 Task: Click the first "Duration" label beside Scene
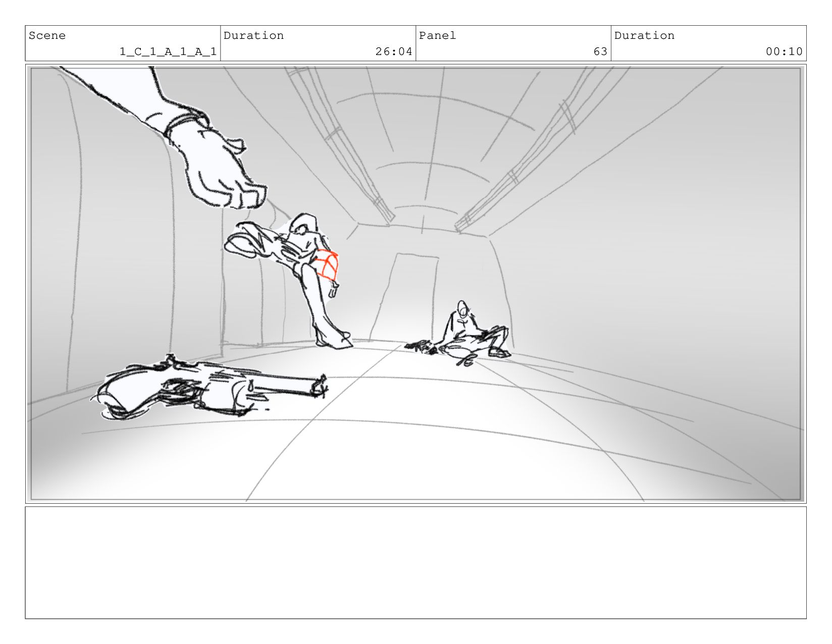click(253, 35)
